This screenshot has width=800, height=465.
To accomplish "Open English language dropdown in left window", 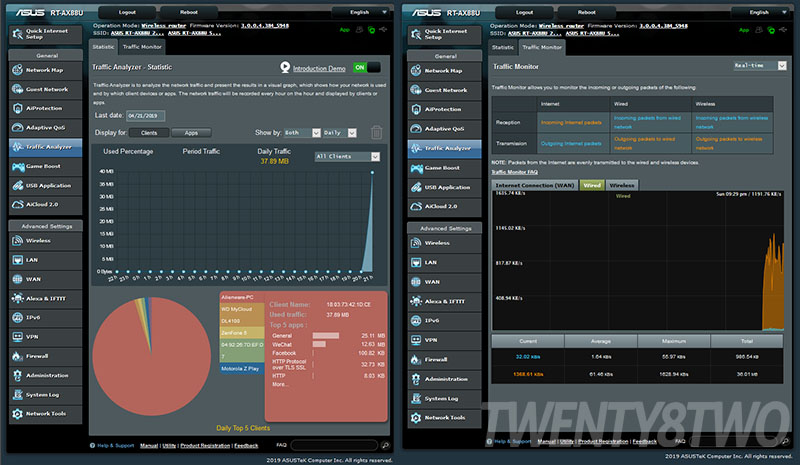I will point(363,12).
